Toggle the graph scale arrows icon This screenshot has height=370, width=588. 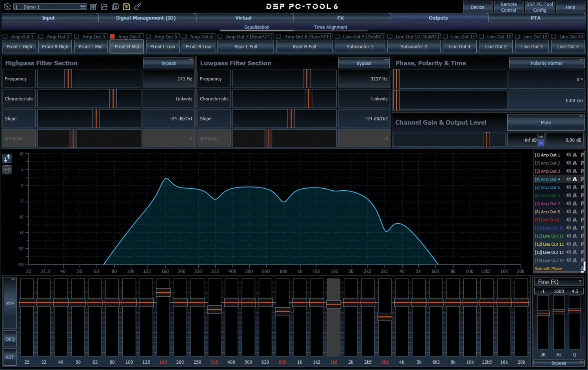pyautogui.click(x=7, y=158)
